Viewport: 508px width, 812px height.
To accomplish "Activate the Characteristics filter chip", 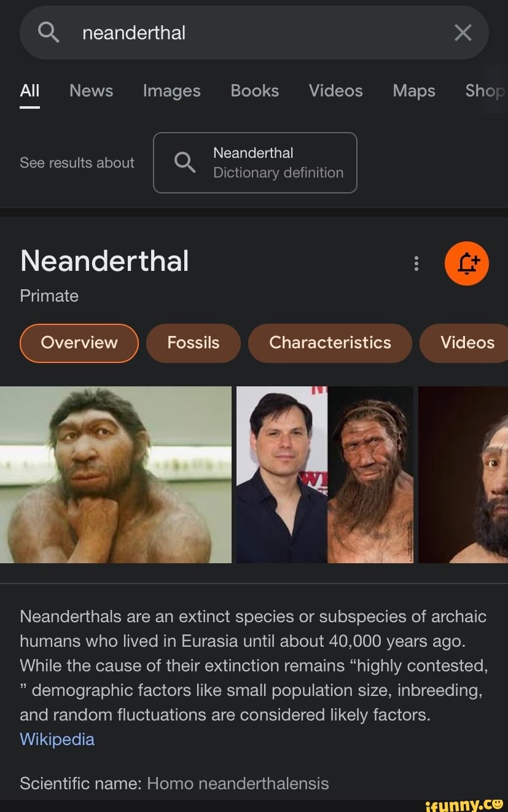I will [x=330, y=343].
